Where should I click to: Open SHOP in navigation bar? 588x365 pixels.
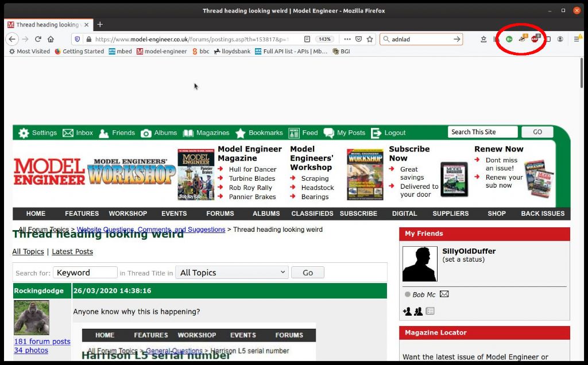(497, 213)
